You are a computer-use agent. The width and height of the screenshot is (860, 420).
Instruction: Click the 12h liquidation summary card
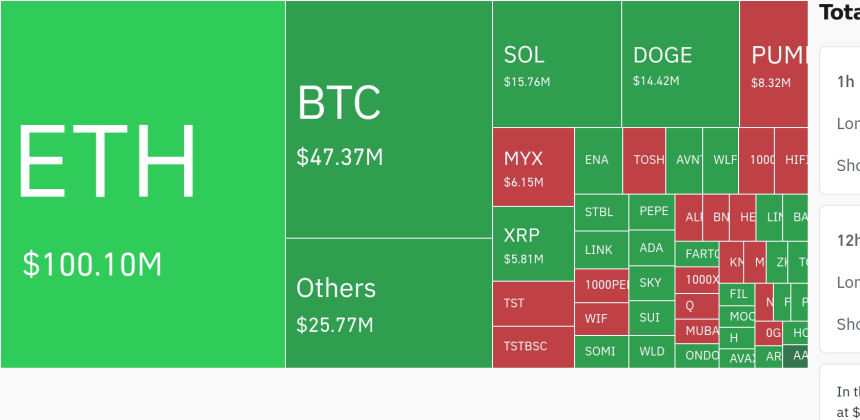coord(840,278)
